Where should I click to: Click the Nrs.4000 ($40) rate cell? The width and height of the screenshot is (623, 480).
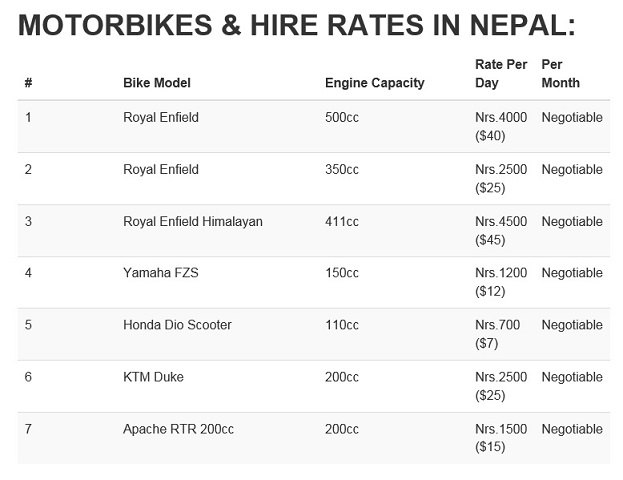click(x=501, y=126)
